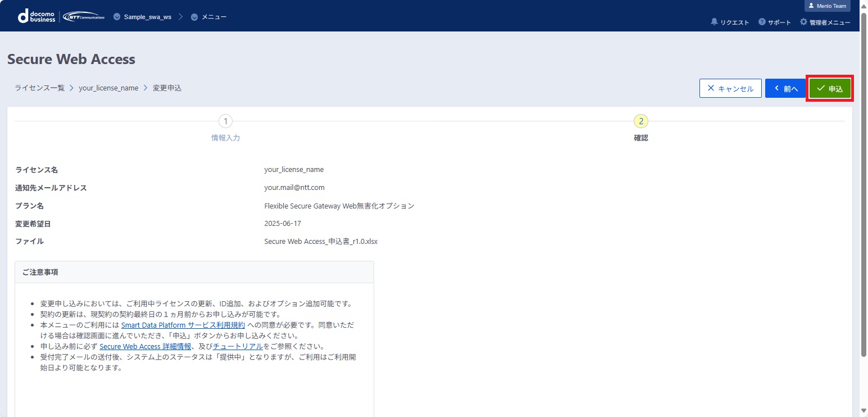This screenshot has width=868, height=417.
Task: Open your_license_name breadcrumb link
Action: tap(108, 88)
